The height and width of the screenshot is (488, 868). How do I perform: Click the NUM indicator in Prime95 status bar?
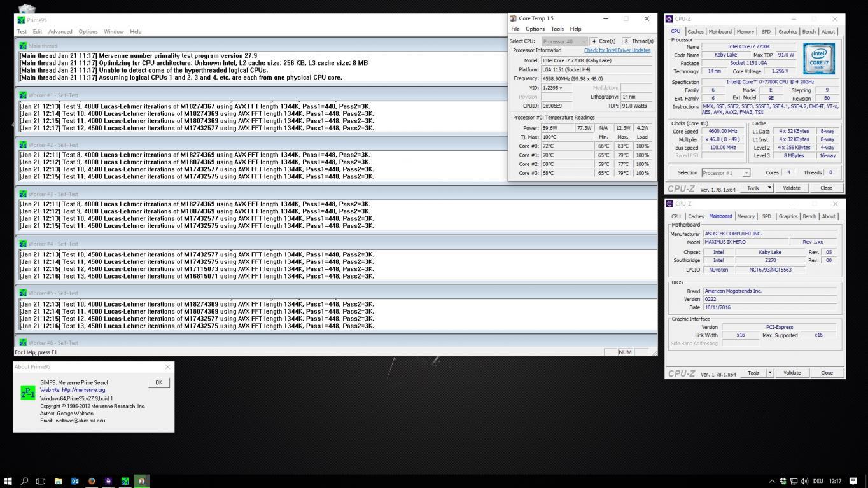click(626, 352)
